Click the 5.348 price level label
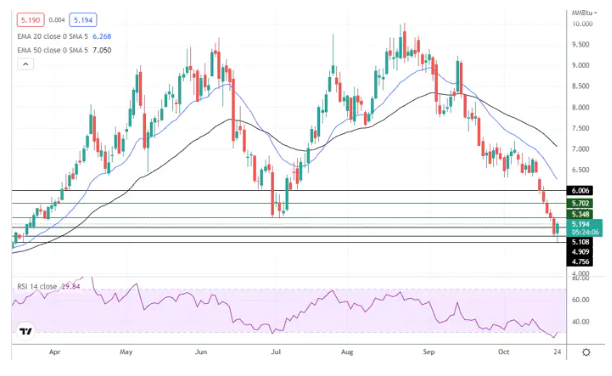 [x=580, y=214]
